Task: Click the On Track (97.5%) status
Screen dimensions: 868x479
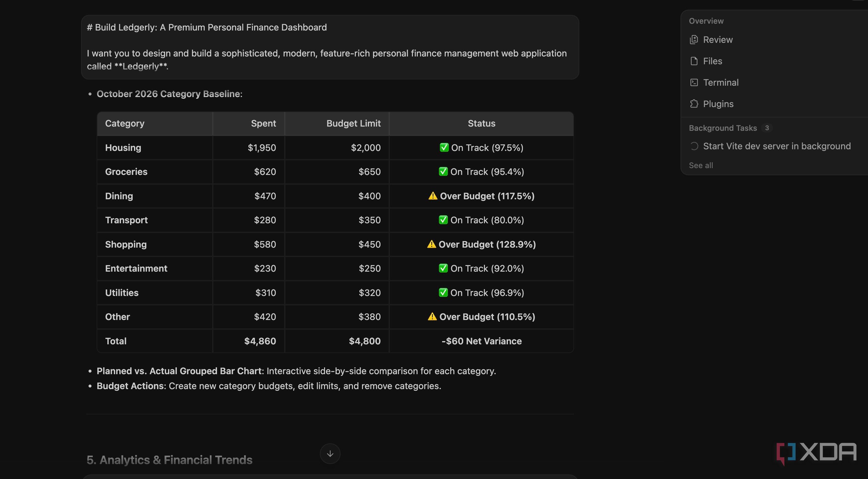Action: [x=481, y=148]
